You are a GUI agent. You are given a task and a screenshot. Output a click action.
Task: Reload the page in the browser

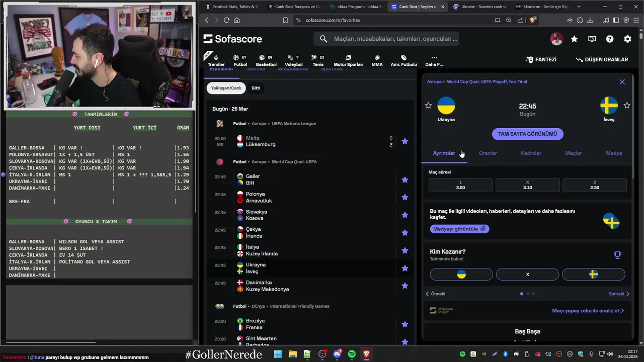pos(226,20)
